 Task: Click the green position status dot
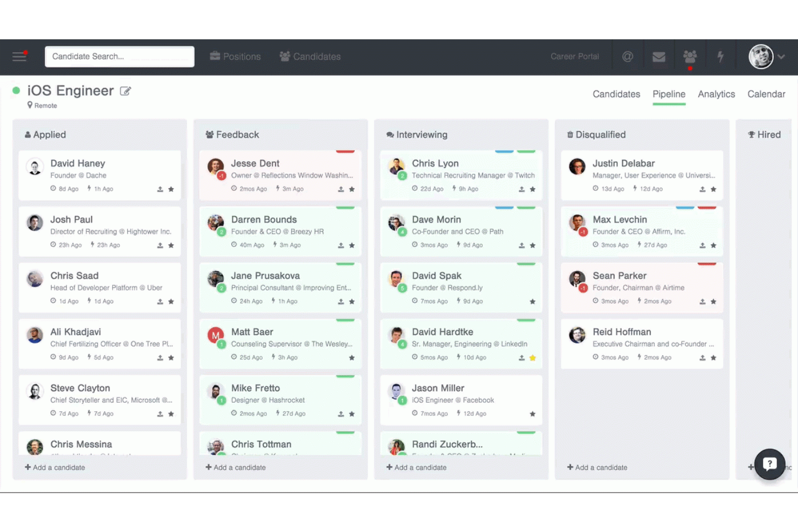[x=16, y=91]
